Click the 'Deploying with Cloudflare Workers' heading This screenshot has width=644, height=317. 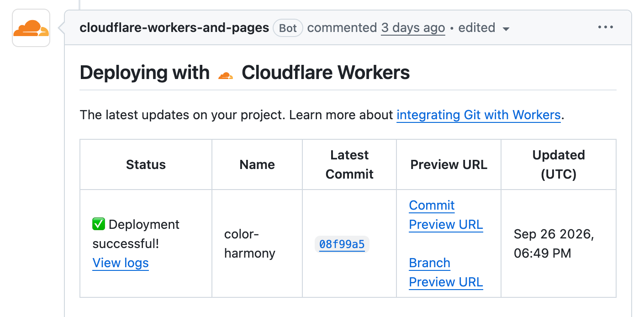click(x=245, y=73)
